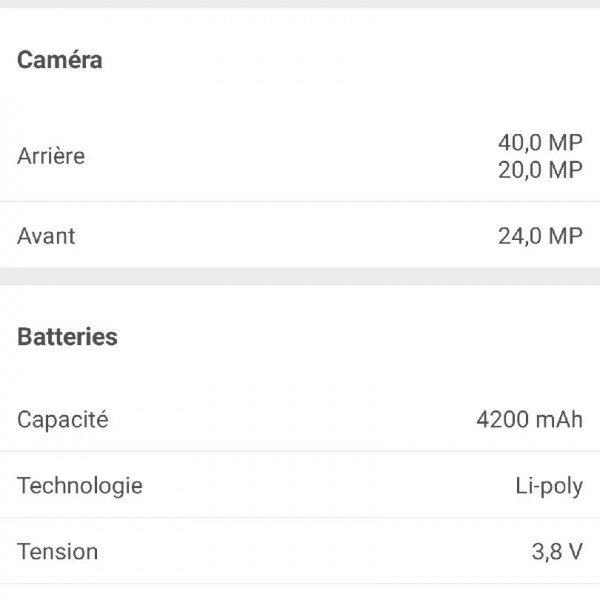Tap the 4200 mAh capacity value
Screen dimensions: 600x600
[529, 419]
